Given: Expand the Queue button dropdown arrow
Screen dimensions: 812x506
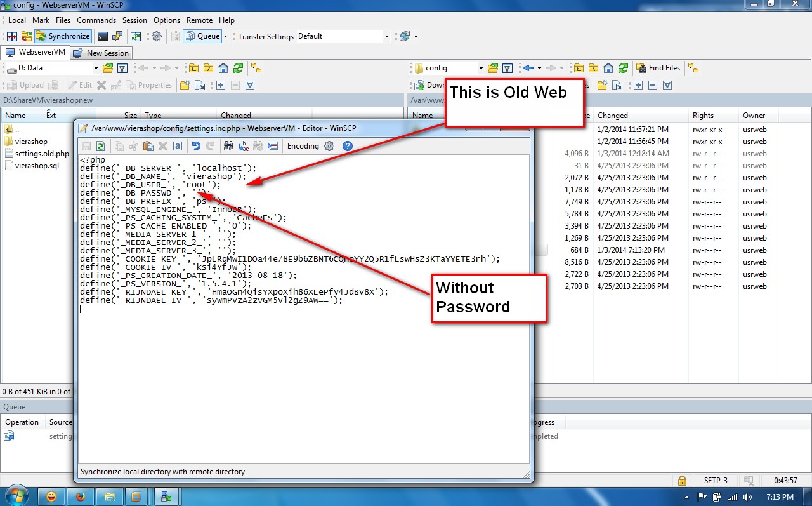Looking at the screenshot, I should pos(225,36).
